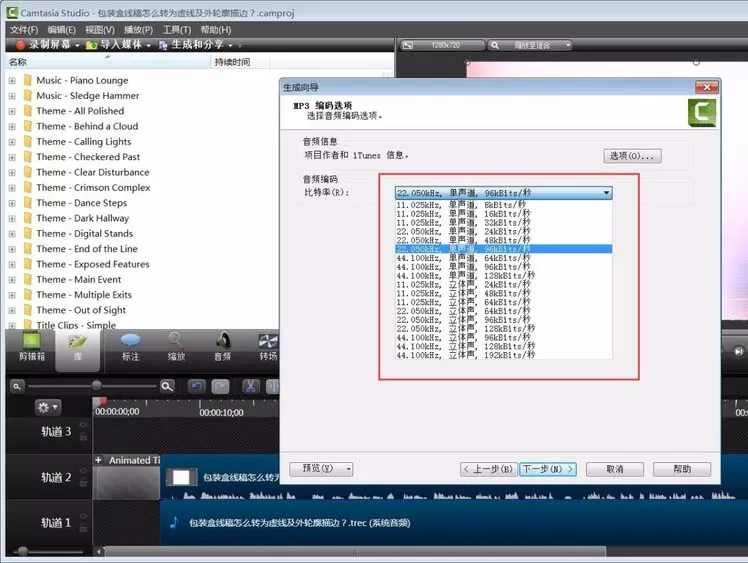Open the Clip Bin (剪辑箱) tab
This screenshot has height=563, width=748.
tap(31, 346)
